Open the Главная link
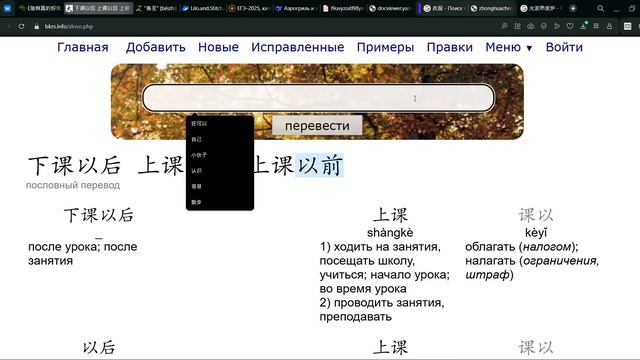Image resolution: width=640 pixels, height=360 pixels. [83, 47]
